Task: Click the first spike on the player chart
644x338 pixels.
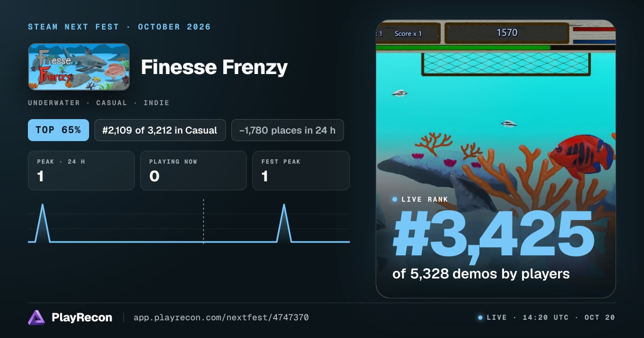Action: coord(42,223)
